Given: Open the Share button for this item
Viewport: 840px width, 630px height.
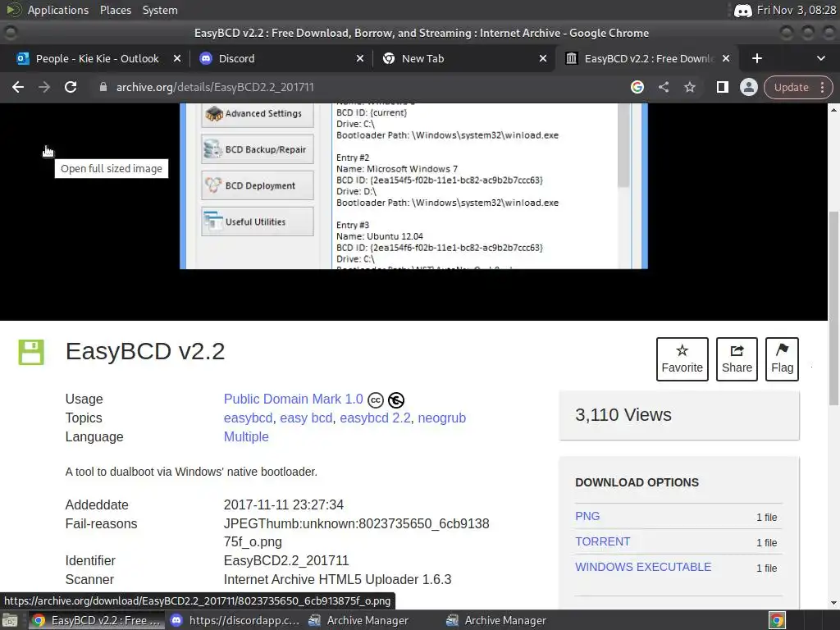Looking at the screenshot, I should click(x=737, y=359).
